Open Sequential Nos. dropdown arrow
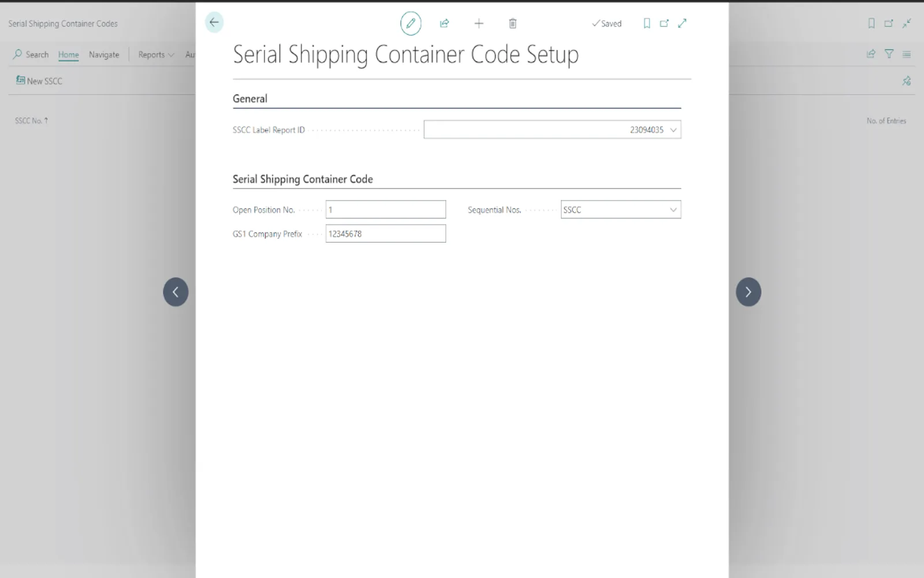The image size is (924, 578). click(673, 210)
